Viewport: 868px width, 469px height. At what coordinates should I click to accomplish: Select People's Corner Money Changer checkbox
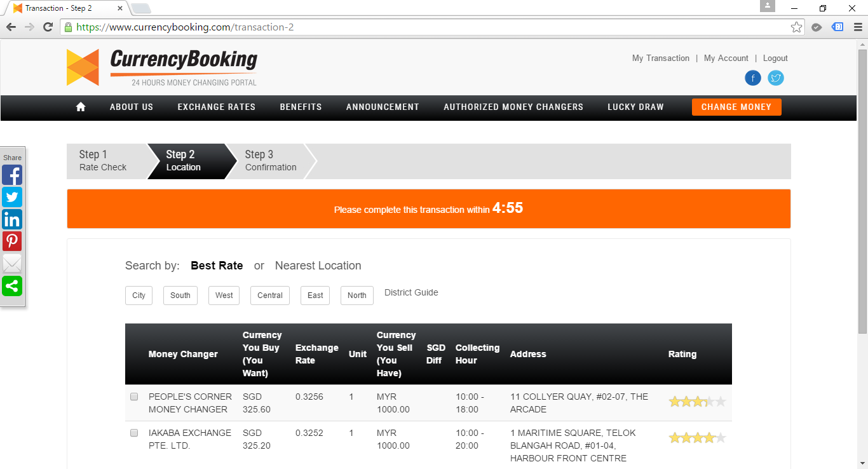click(134, 397)
